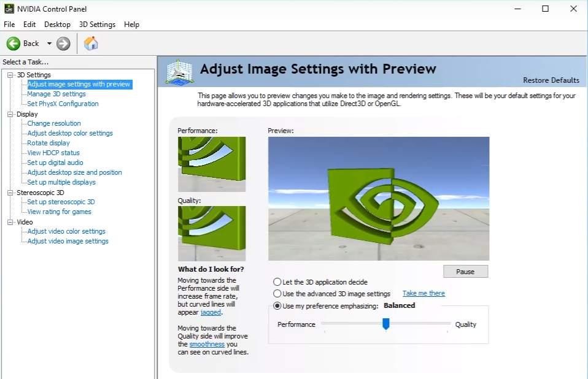The height and width of the screenshot is (379, 588).
Task: Click the Performance sample thumbnail
Action: click(212, 164)
